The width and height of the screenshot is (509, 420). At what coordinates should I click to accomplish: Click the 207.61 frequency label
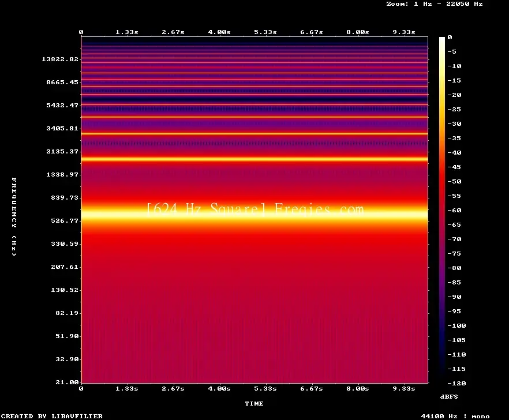click(65, 267)
